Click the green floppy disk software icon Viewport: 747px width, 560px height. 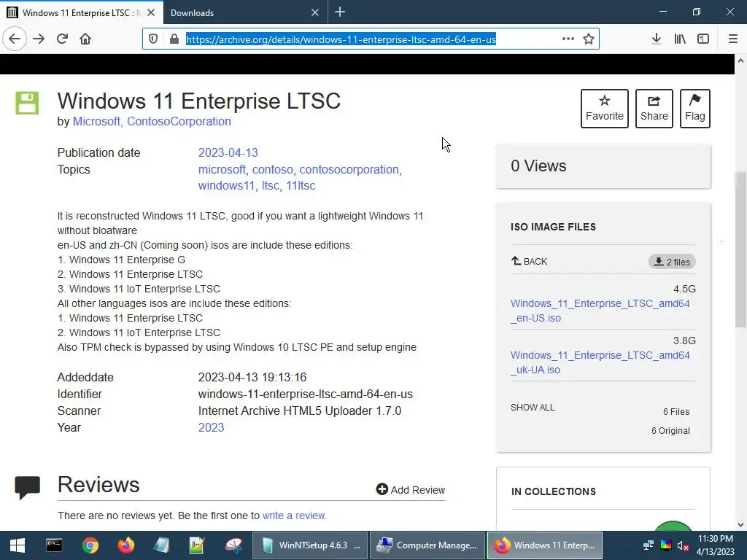coord(27,103)
